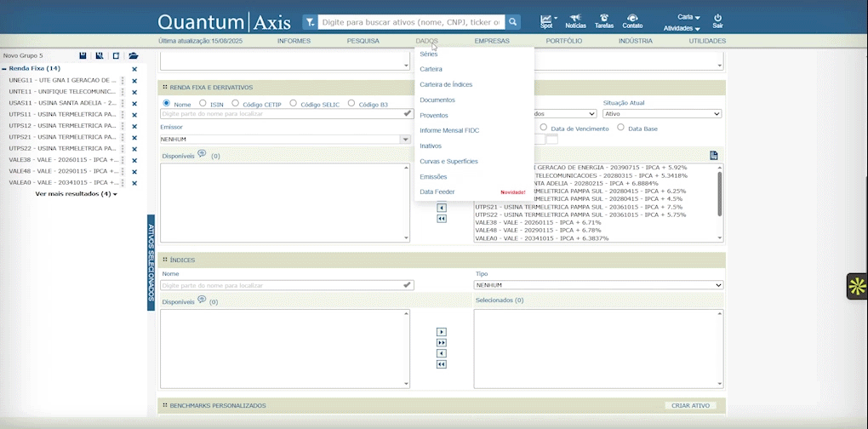This screenshot has height=429, width=868.
Task: Select the Código B3 radio button
Action: click(x=351, y=104)
